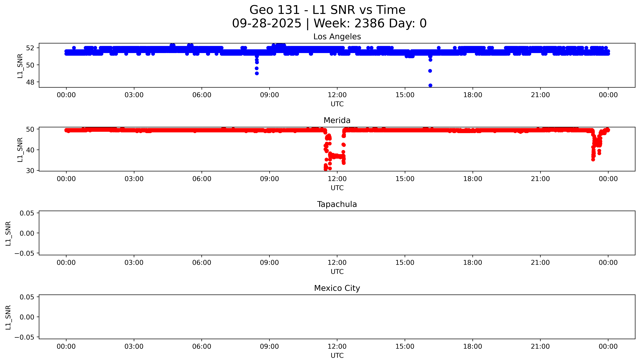Click the 'L1_SNR' y-axis label of Merida plot
640x364 pixels.
20,150
